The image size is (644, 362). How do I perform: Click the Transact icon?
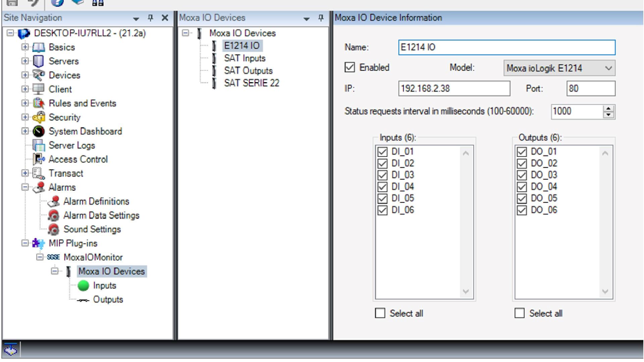39,173
